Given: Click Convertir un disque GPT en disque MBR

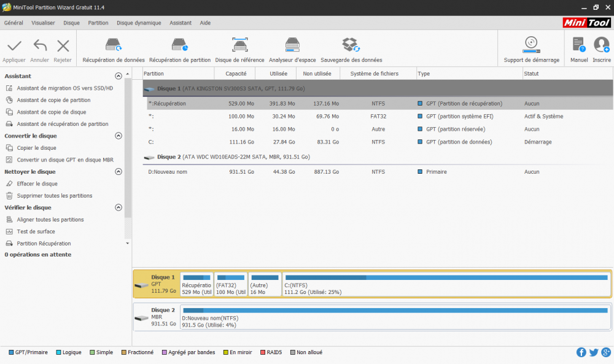Looking at the screenshot, I should tap(64, 160).
